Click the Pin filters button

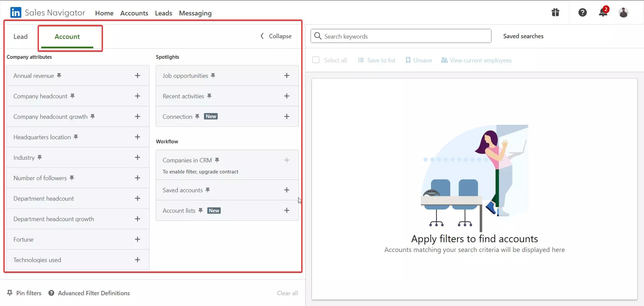click(24, 293)
